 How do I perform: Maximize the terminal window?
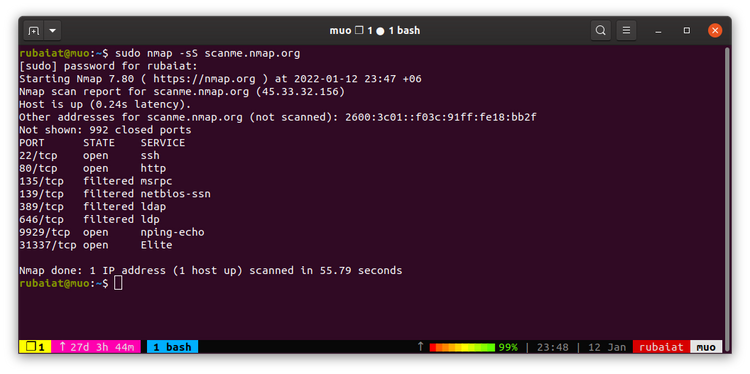(x=687, y=31)
